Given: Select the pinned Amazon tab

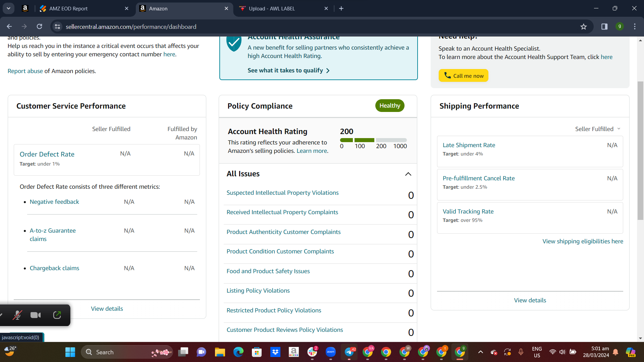Looking at the screenshot, I should pos(25,8).
